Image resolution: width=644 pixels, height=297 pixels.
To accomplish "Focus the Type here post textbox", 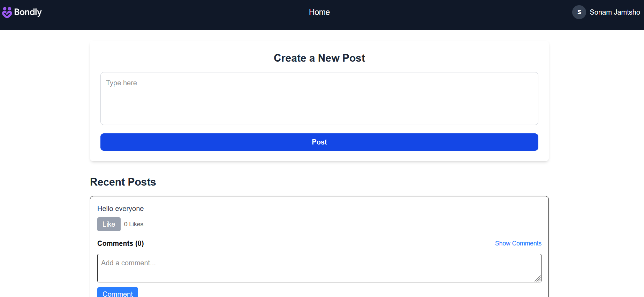I will [x=319, y=99].
